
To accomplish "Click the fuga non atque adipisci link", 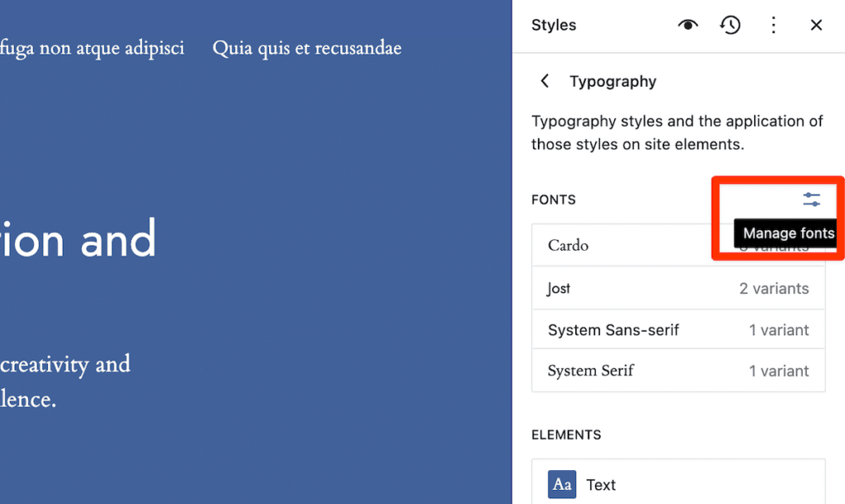I will pos(92,48).
